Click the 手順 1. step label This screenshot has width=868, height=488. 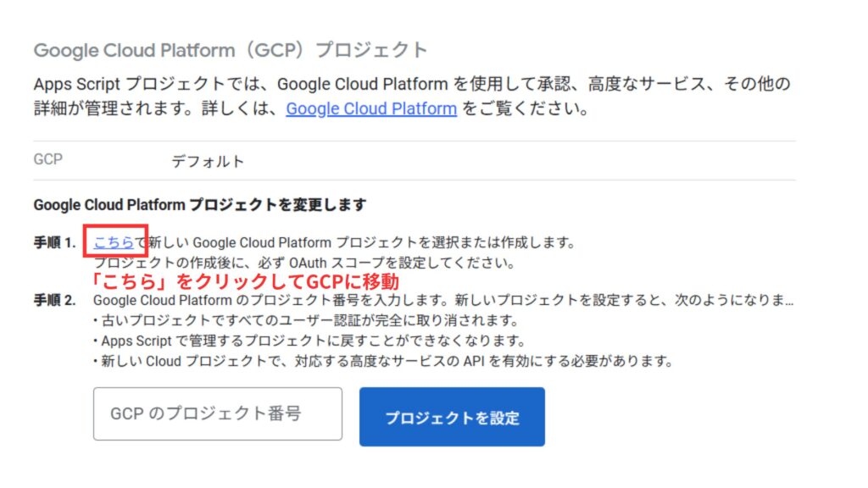pos(54,242)
